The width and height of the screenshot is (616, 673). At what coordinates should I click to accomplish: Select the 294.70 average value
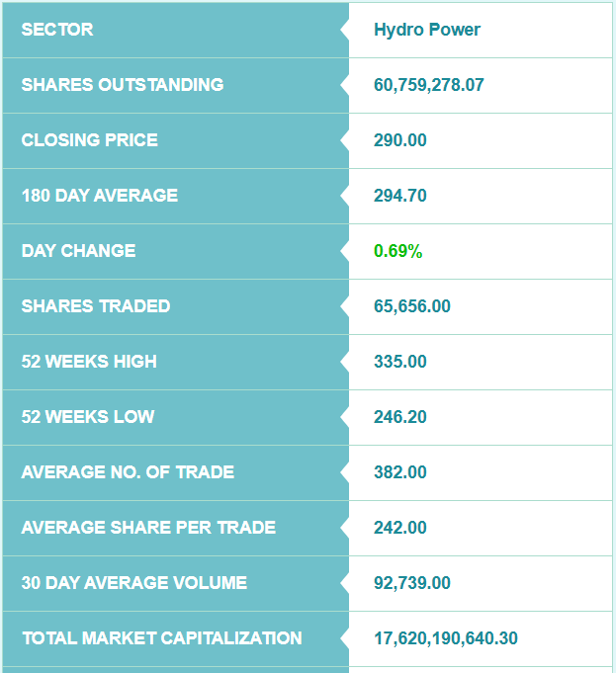400,196
